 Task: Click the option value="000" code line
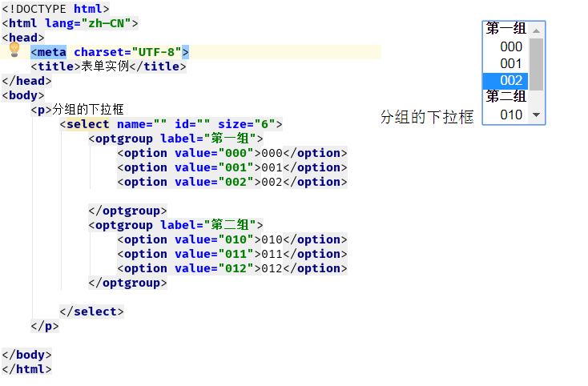pyautogui.click(x=232, y=153)
